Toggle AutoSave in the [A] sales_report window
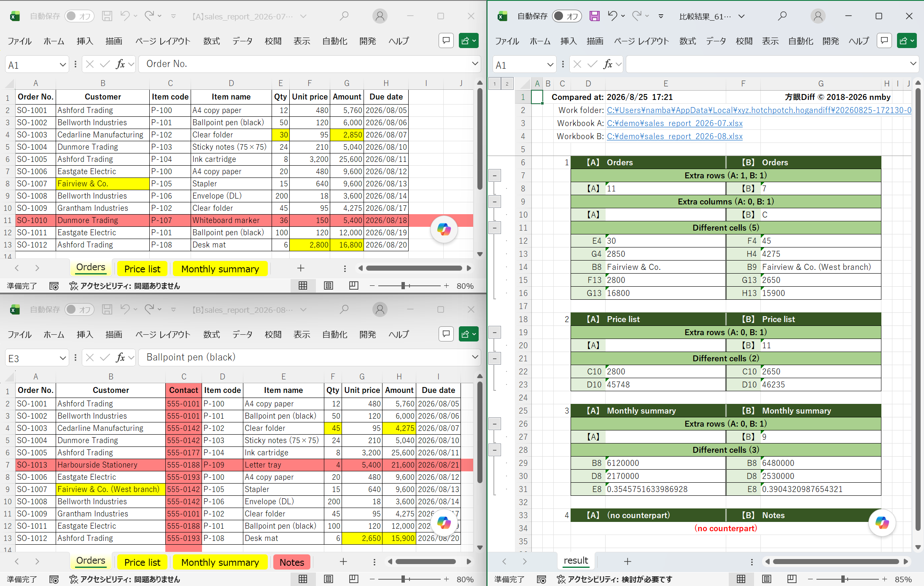 (x=79, y=16)
